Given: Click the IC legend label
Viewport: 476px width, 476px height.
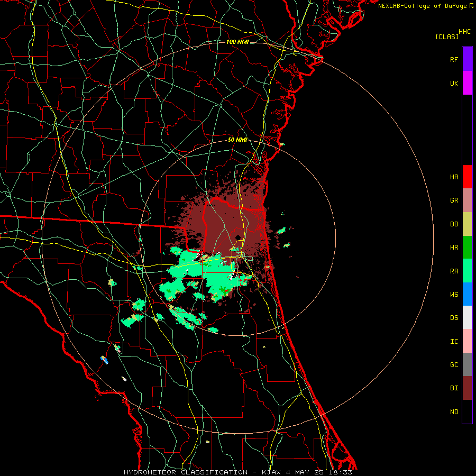Looking at the screenshot, I should click(454, 342).
